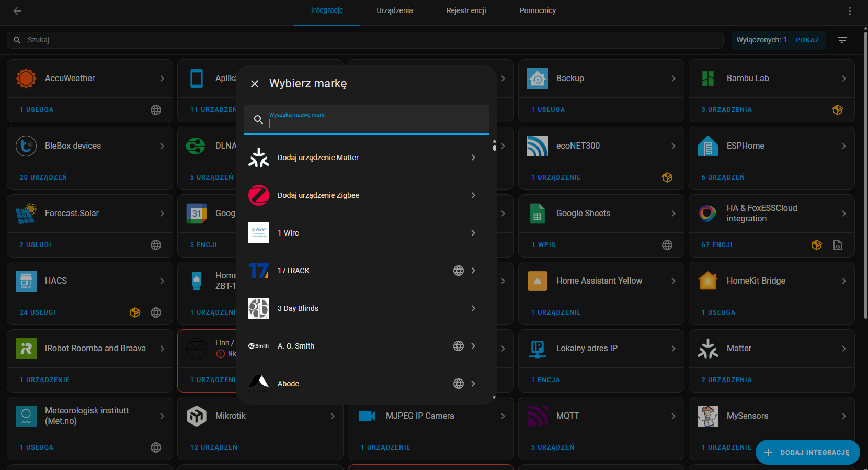Viewport: 868px width, 470px height.
Task: Click the Matter logo icon in brand list
Action: click(x=258, y=158)
